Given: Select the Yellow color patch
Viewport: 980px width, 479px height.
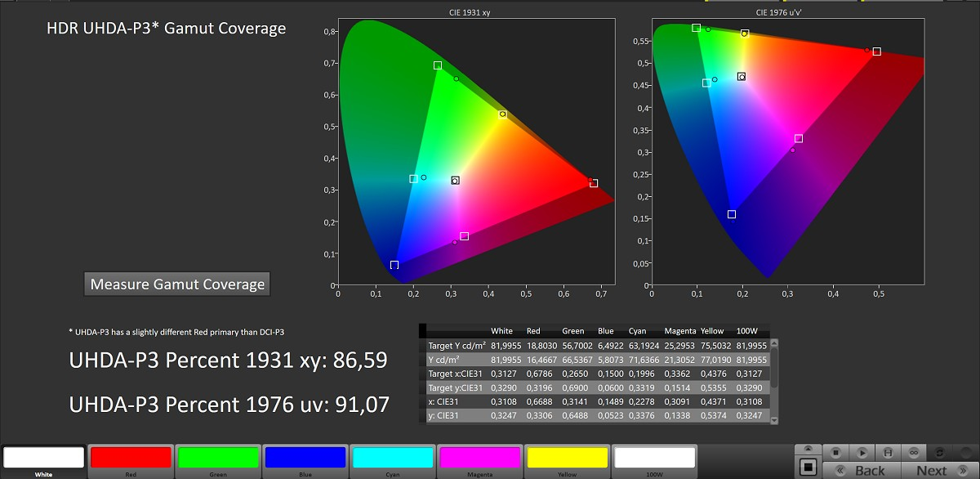Looking at the screenshot, I should pos(567,457).
